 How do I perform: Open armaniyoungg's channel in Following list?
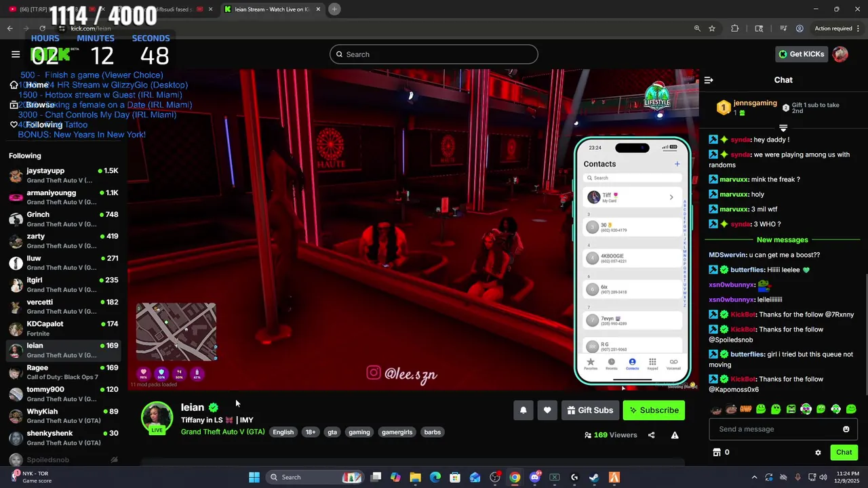point(63,197)
